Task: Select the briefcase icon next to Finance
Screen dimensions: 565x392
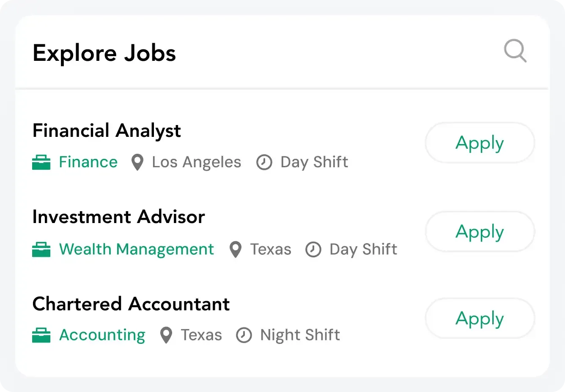Action: coord(41,162)
